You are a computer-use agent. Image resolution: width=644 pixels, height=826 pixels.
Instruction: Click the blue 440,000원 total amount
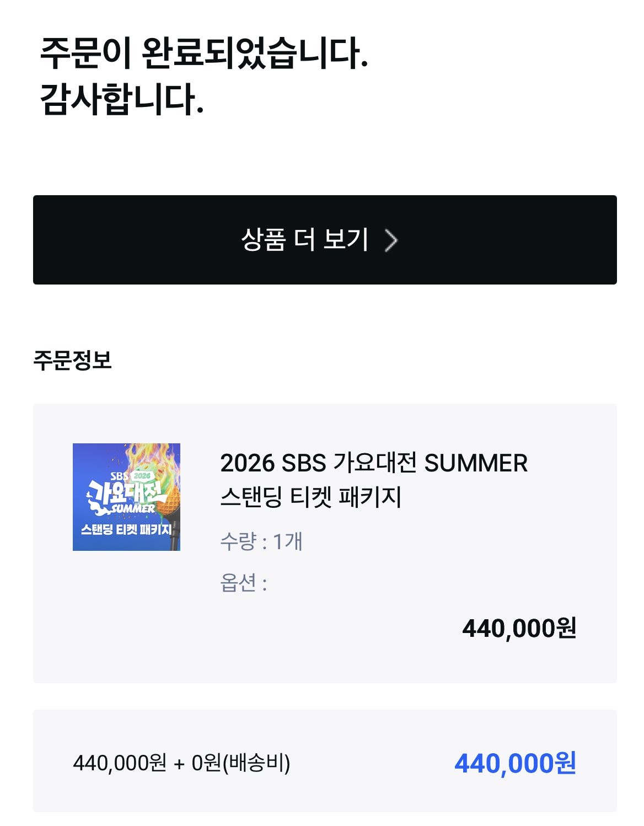516,763
